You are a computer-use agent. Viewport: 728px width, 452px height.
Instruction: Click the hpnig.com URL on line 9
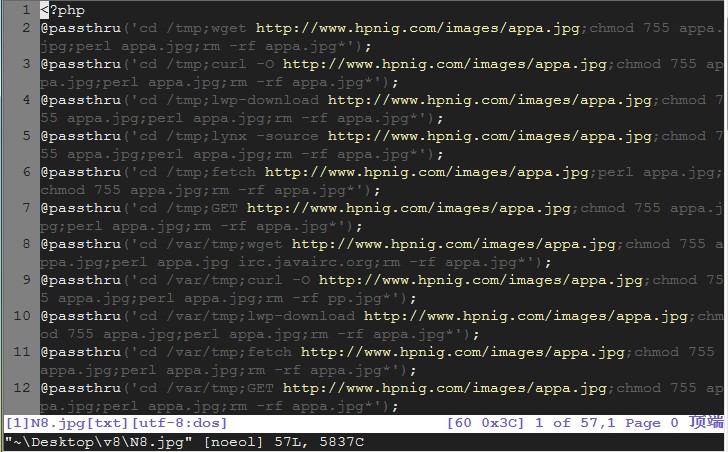pos(481,280)
